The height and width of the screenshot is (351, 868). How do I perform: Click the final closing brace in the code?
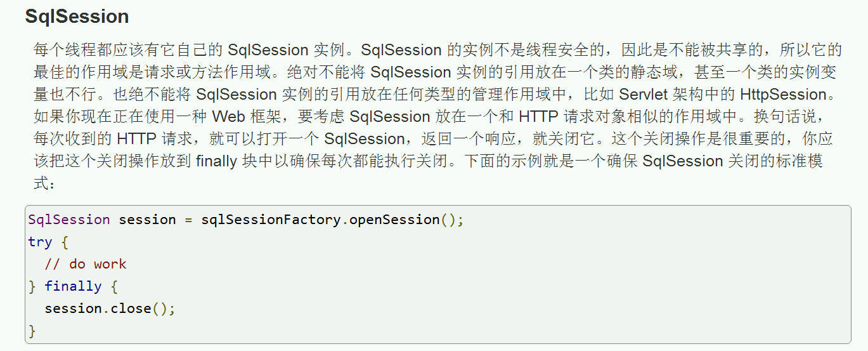click(x=32, y=331)
